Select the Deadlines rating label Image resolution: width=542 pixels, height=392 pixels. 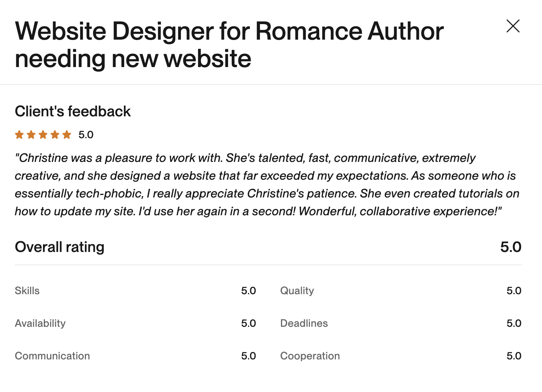(304, 323)
